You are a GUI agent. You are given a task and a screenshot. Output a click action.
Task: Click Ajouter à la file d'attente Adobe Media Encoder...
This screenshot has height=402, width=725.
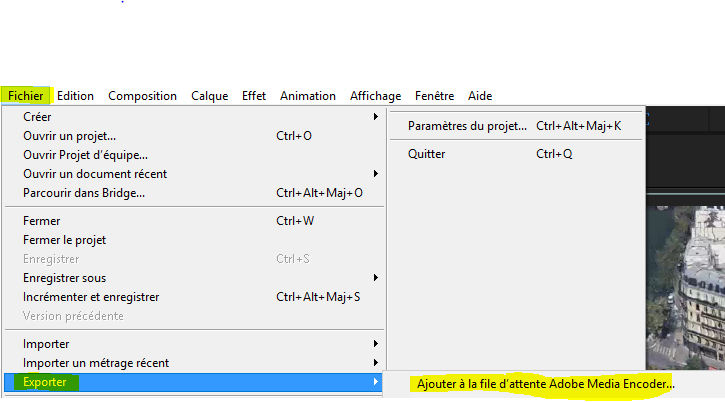(546, 384)
